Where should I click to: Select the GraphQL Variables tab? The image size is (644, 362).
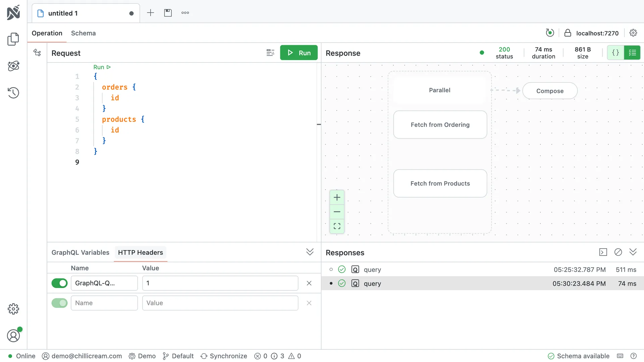click(x=80, y=252)
